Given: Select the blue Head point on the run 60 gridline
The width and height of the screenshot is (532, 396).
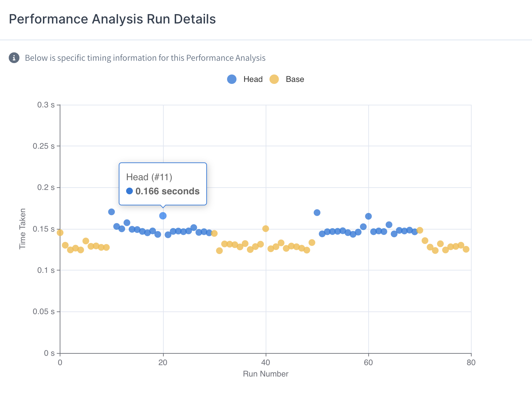Looking at the screenshot, I should click(x=368, y=216).
